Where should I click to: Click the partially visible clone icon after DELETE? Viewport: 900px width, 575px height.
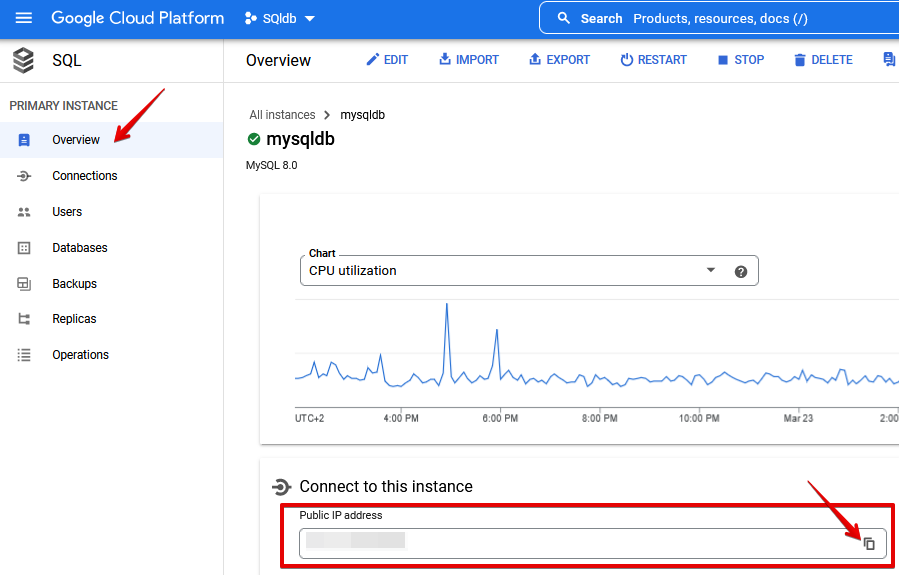(889, 59)
